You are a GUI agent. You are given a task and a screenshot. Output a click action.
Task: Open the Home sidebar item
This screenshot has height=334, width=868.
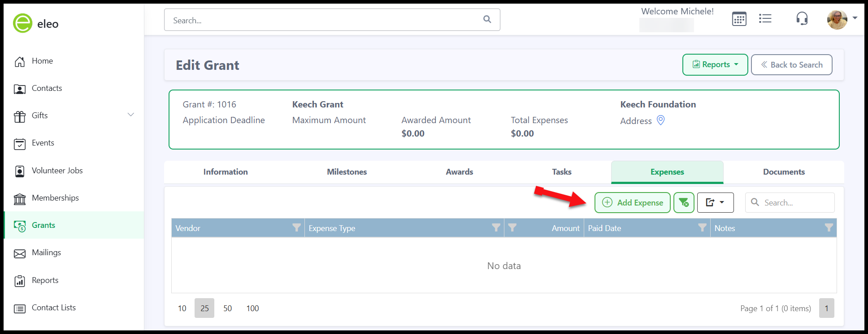click(42, 61)
